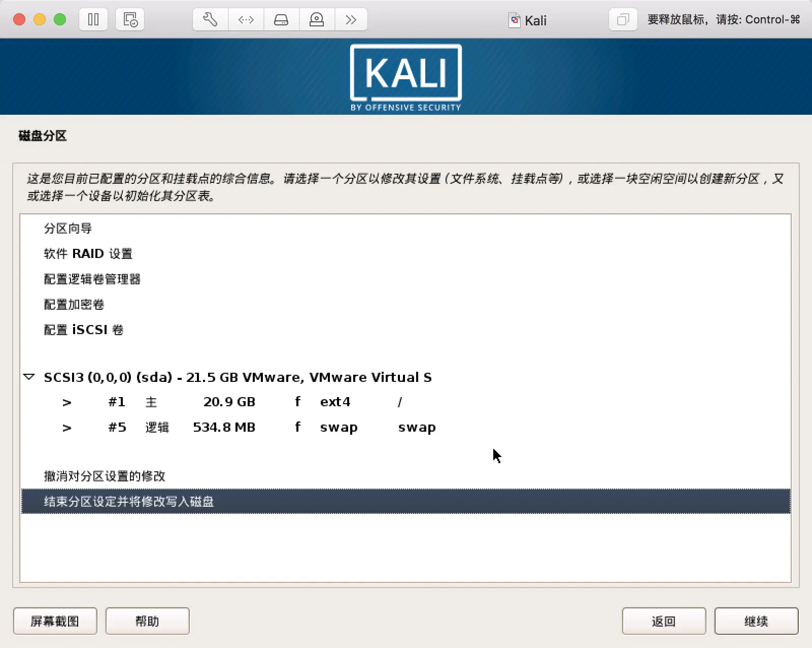Viewport: 812px width, 648px height.
Task: Open the VM snapshots icon
Action: coord(130,20)
